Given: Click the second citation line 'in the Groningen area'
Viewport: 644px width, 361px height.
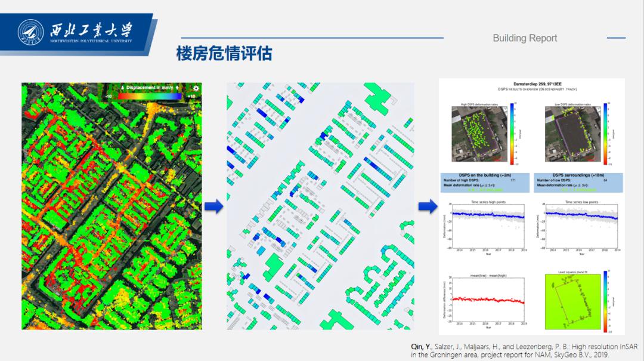Looking at the screenshot, I should tap(509, 355).
